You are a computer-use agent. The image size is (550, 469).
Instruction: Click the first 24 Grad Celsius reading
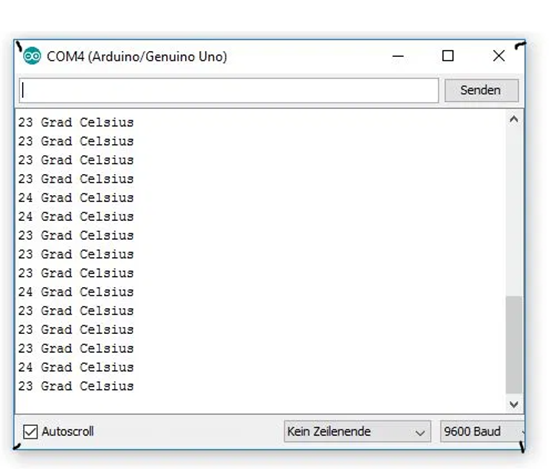coord(76,198)
